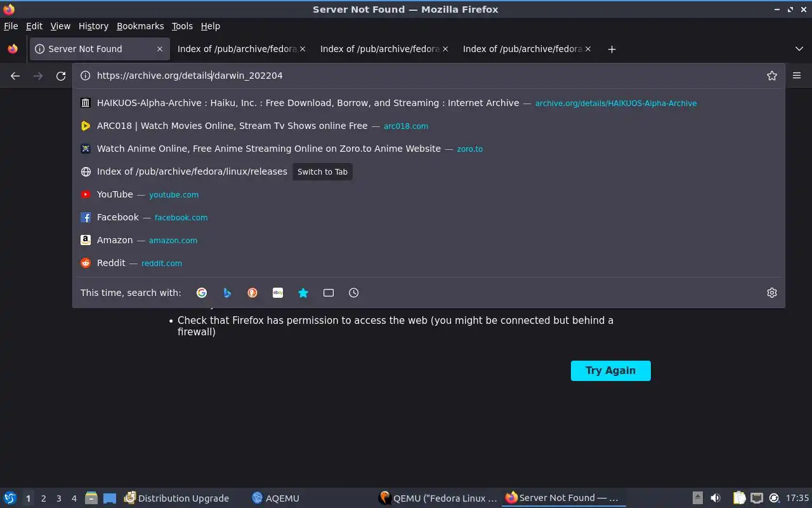This screenshot has height=508, width=812.
Task: Search this time with Google icon
Action: [x=202, y=293]
